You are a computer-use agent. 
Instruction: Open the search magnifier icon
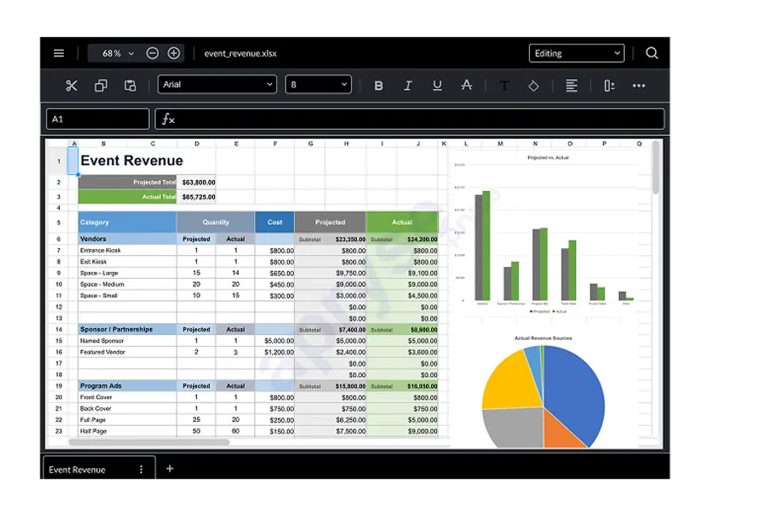coord(652,53)
